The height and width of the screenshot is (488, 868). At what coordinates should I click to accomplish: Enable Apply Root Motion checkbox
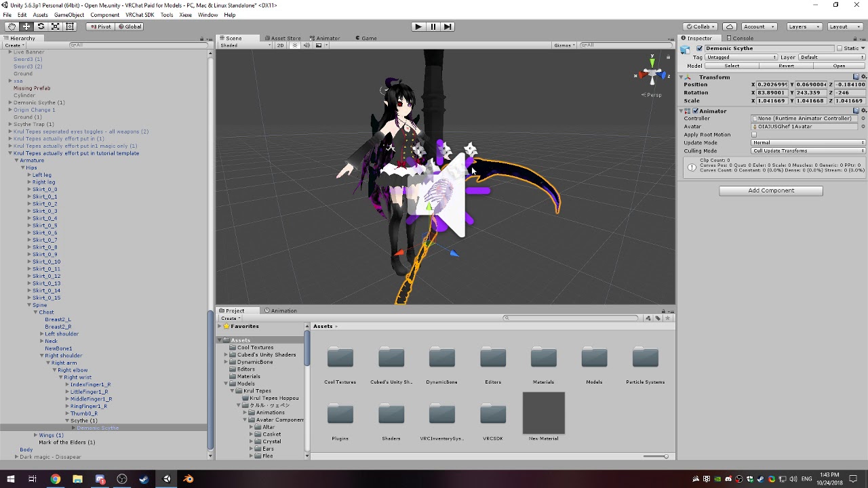tap(754, 135)
